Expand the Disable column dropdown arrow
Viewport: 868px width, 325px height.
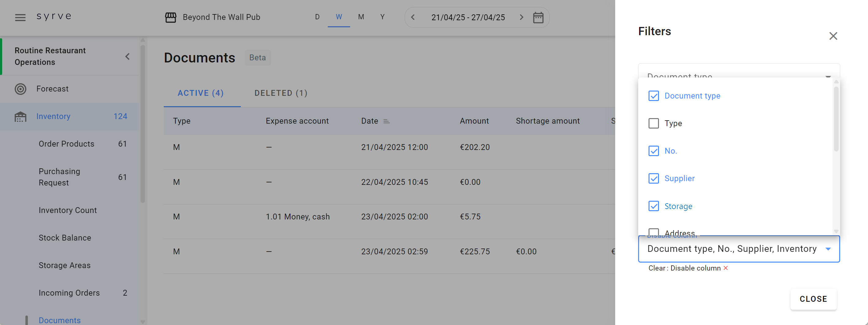(828, 249)
